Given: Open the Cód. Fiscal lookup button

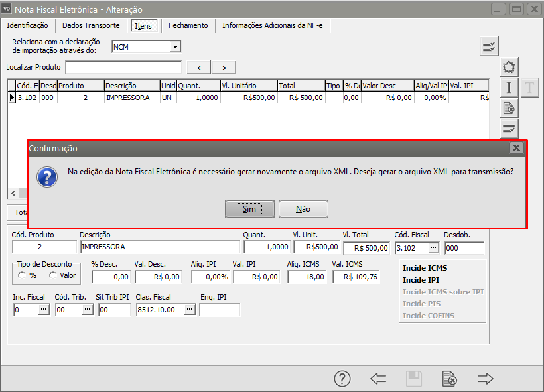Looking at the screenshot, I should point(433,247).
